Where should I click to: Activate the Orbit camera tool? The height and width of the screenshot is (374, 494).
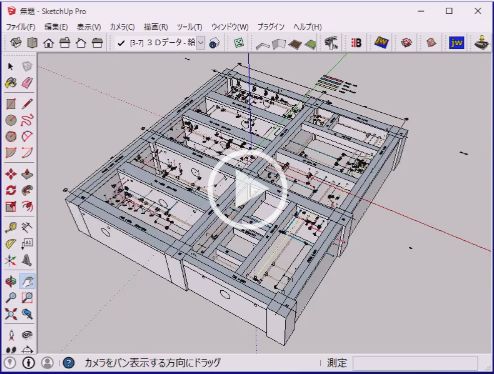(11, 281)
